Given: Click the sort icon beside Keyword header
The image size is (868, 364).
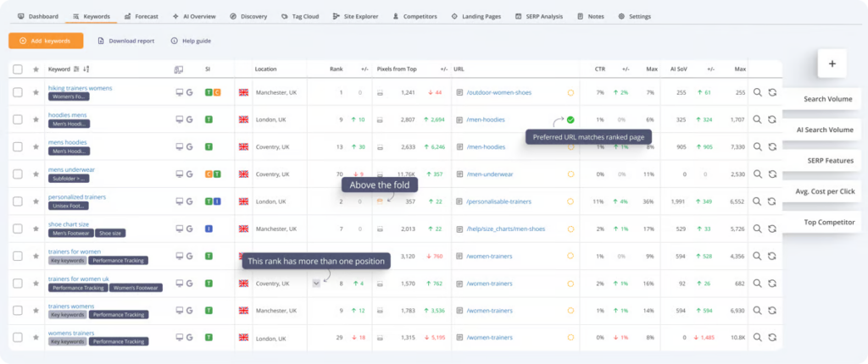Looking at the screenshot, I should [x=86, y=69].
